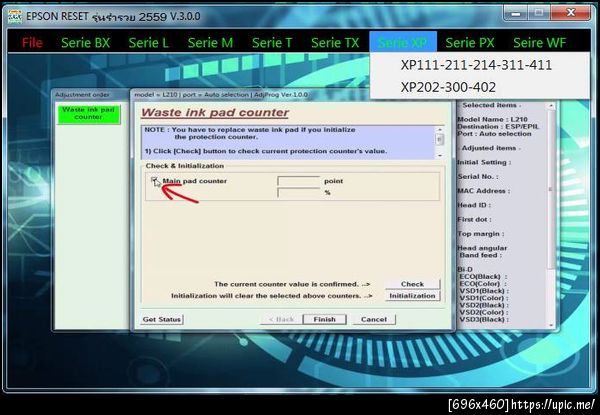Click the Selected items panel scroll-down arrow
The width and height of the screenshot is (600, 415).
(x=551, y=325)
